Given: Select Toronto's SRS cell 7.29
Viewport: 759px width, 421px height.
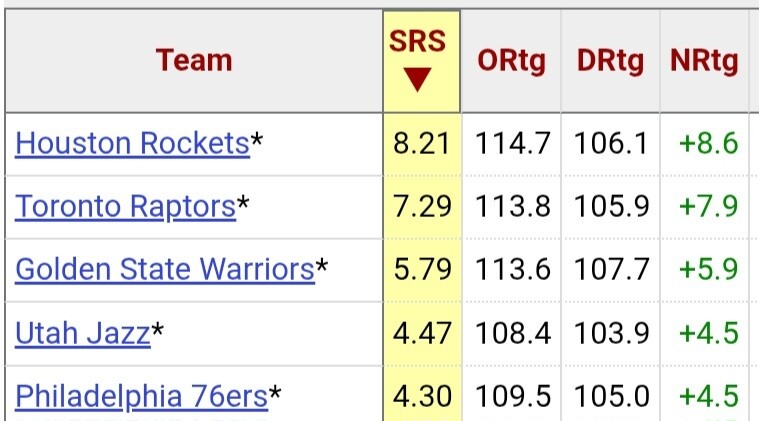Looking at the screenshot, I should pos(422,207).
